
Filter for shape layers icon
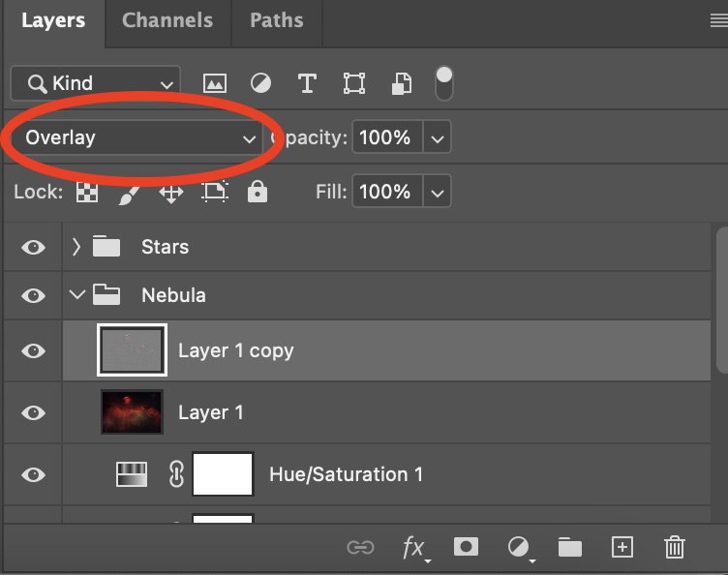click(x=354, y=83)
